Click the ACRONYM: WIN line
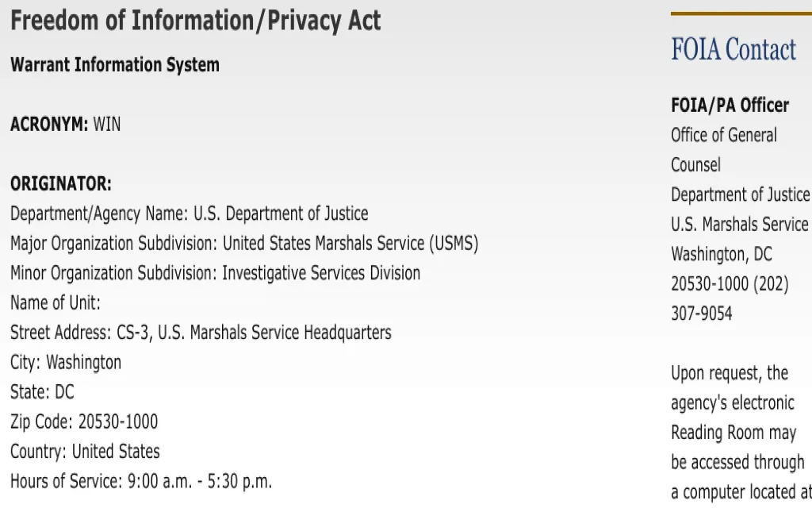Screen dimensions: 812x508 point(65,125)
